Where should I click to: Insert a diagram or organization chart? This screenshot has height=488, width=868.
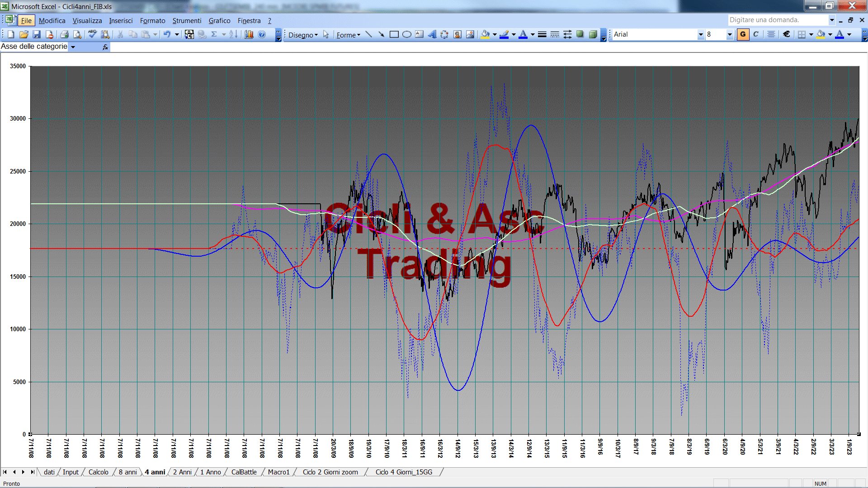(444, 34)
